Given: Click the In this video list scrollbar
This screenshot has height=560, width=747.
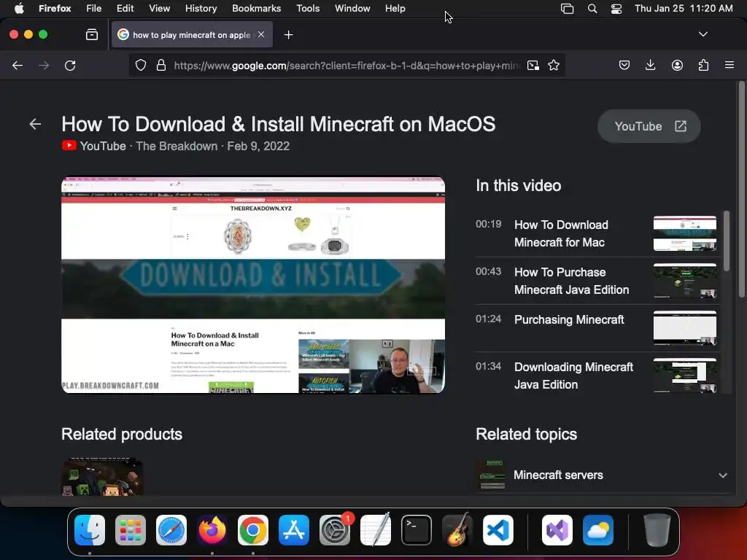Looking at the screenshot, I should coord(726,241).
